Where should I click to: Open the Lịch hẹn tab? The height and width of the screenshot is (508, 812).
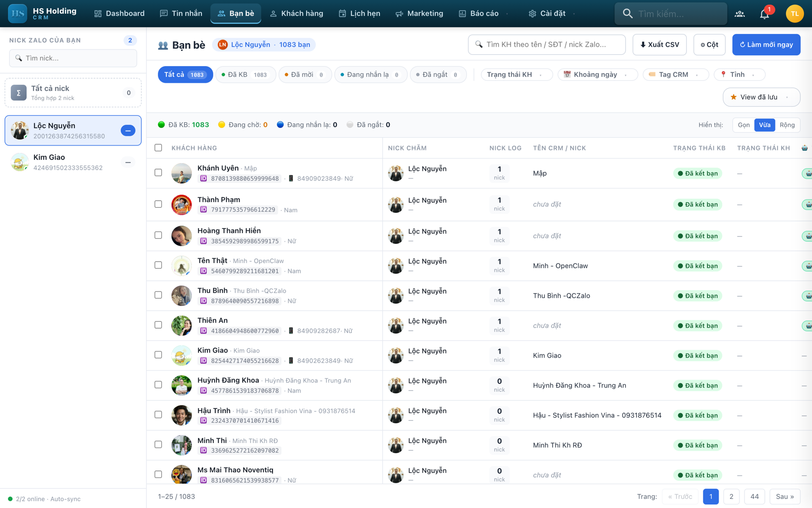(359, 14)
